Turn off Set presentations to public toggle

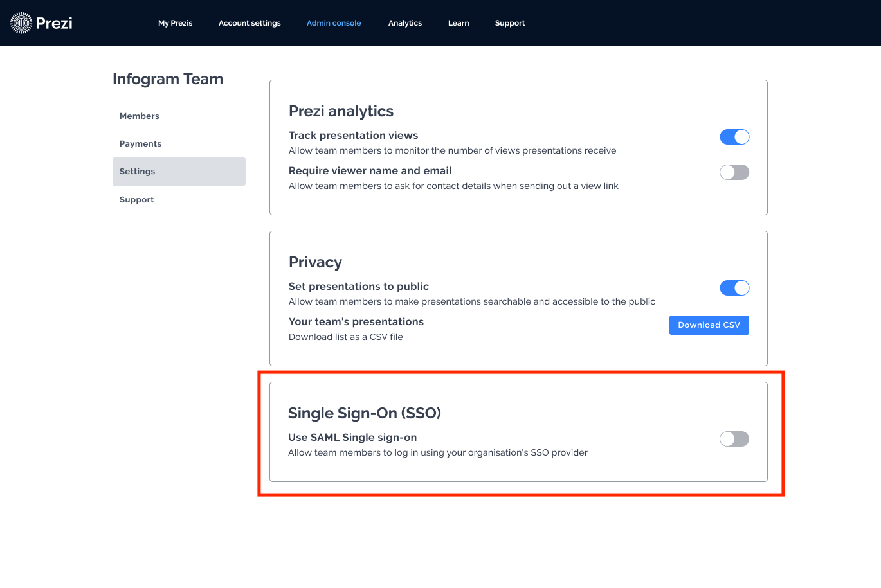point(734,288)
